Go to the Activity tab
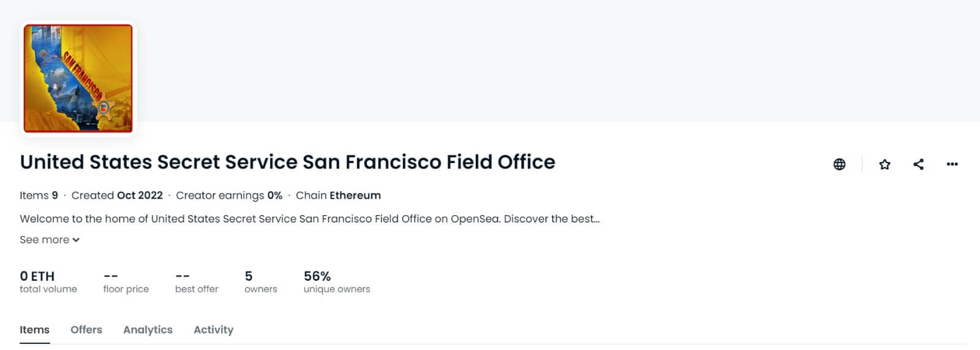The height and width of the screenshot is (350, 980). [213, 330]
